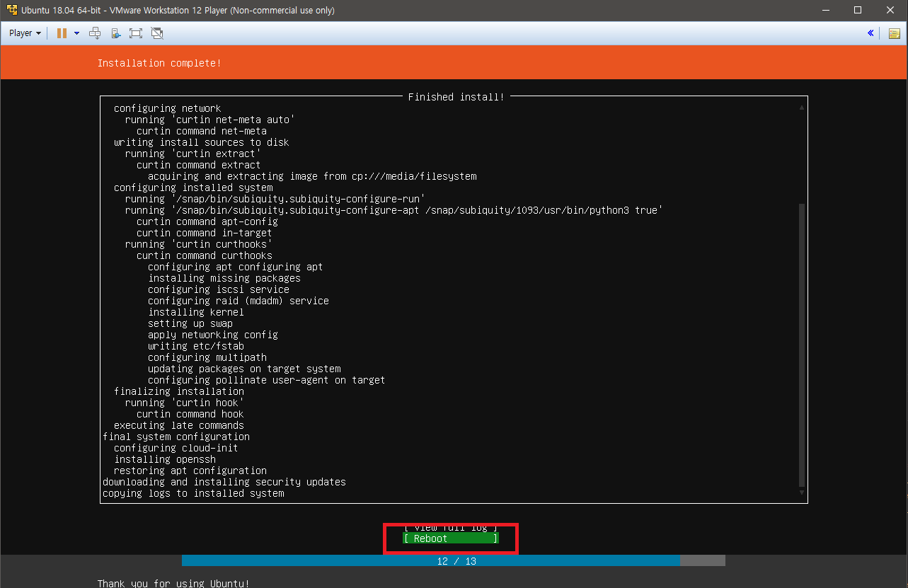Select 'writing install sources to disk' line

tap(202, 142)
